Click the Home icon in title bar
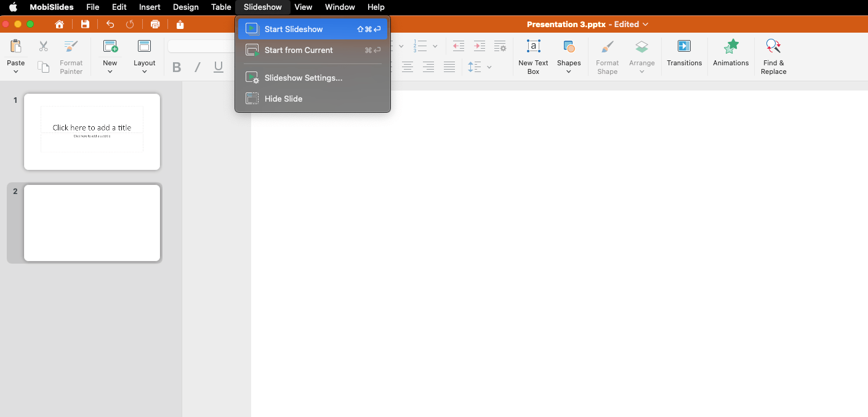Viewport: 868px width, 417px height. pos(60,25)
